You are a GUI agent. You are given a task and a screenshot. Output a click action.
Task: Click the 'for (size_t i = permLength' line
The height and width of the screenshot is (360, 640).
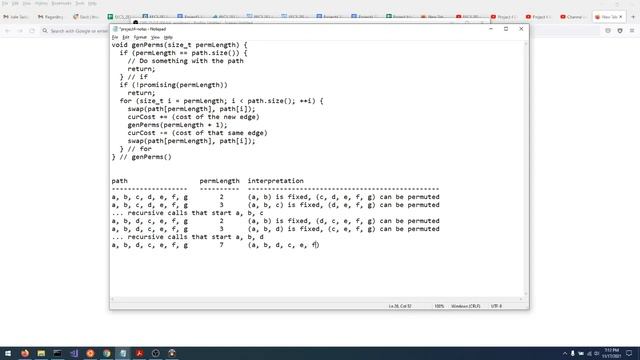221,101
